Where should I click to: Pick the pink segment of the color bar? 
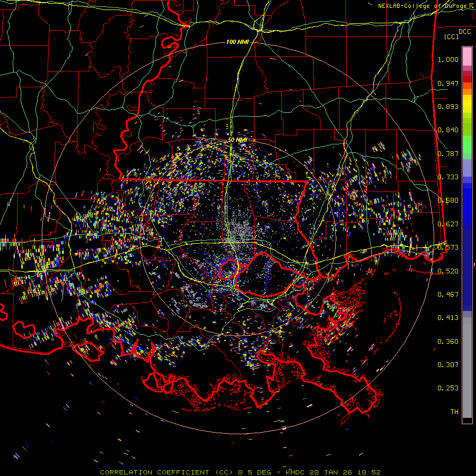[467, 57]
